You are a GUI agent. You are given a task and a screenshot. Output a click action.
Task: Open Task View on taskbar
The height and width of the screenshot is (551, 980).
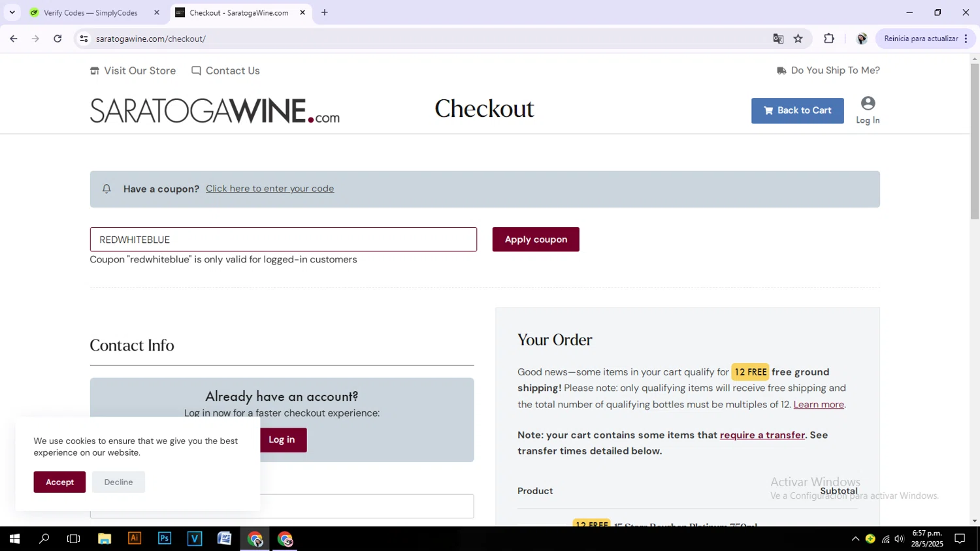[74, 539]
